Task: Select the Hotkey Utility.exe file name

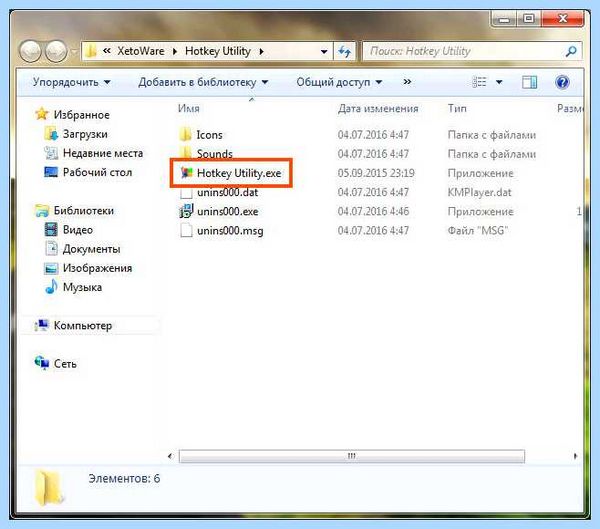Action: [x=239, y=173]
